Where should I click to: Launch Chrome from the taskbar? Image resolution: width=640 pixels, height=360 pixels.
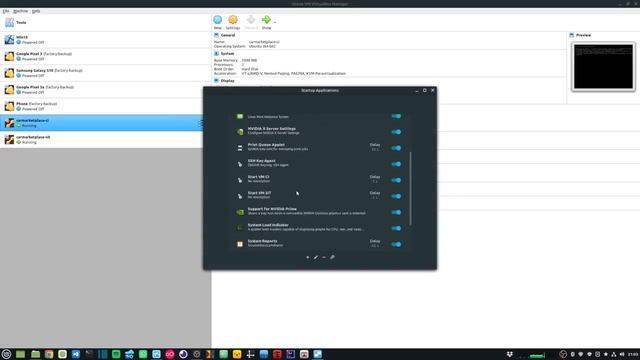pos(49,354)
